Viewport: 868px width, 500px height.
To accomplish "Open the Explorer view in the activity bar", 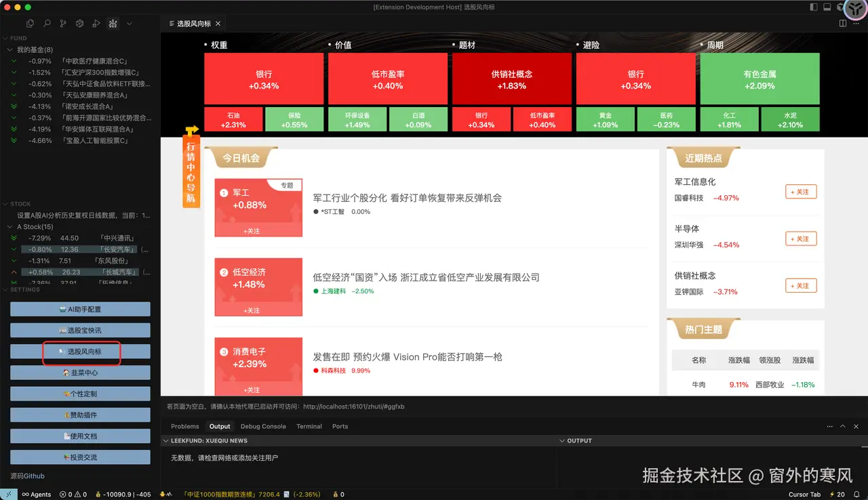I will click(x=30, y=22).
